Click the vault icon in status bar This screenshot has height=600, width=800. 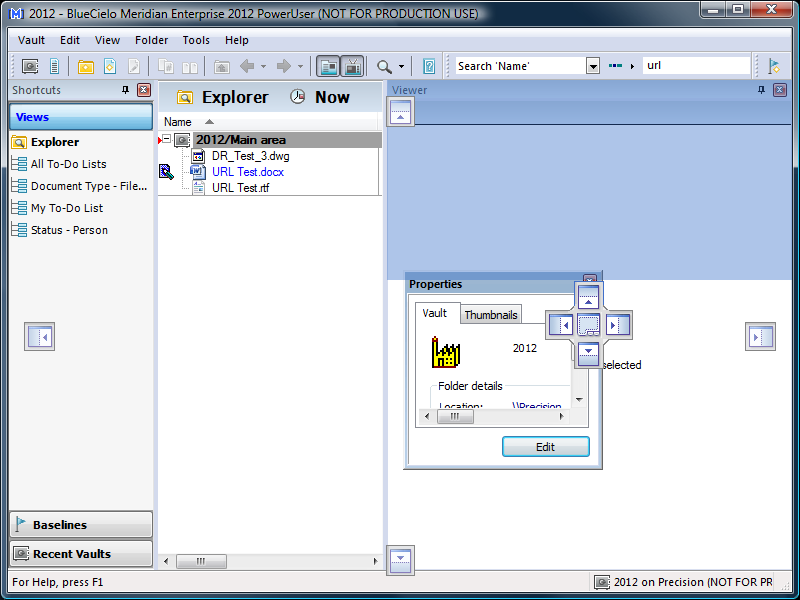click(x=602, y=582)
